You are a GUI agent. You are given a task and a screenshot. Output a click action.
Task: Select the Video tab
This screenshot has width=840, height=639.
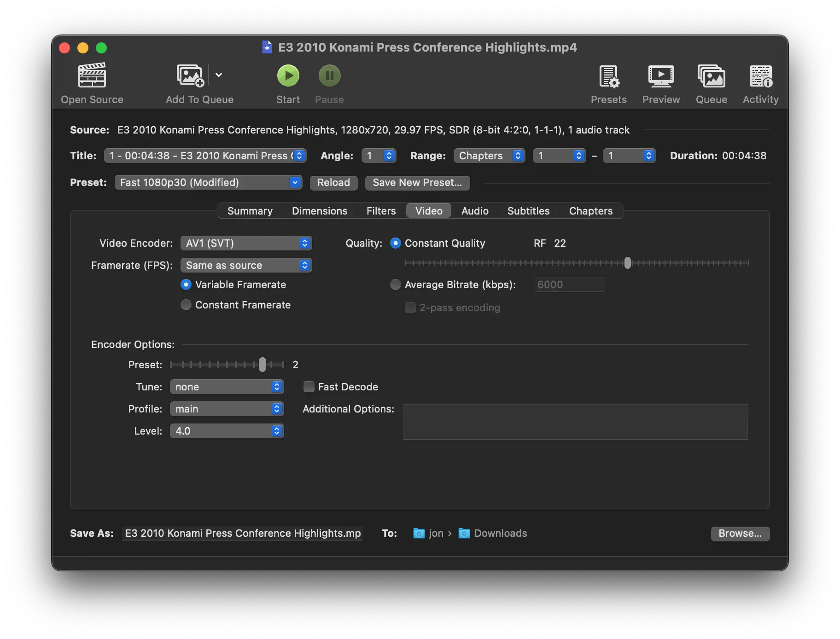click(x=429, y=211)
